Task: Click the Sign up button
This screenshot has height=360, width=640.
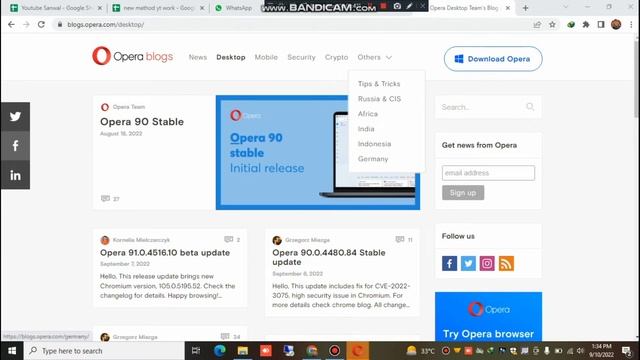Action: coord(463,193)
